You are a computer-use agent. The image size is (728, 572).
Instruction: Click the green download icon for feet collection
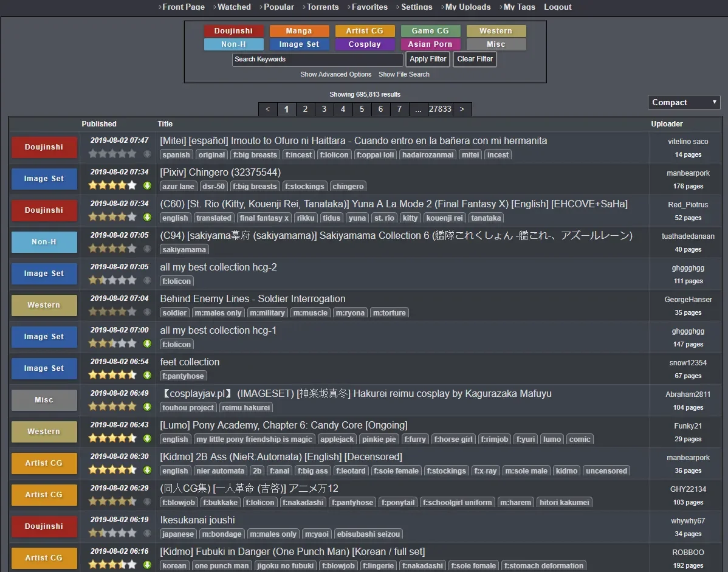click(x=146, y=374)
